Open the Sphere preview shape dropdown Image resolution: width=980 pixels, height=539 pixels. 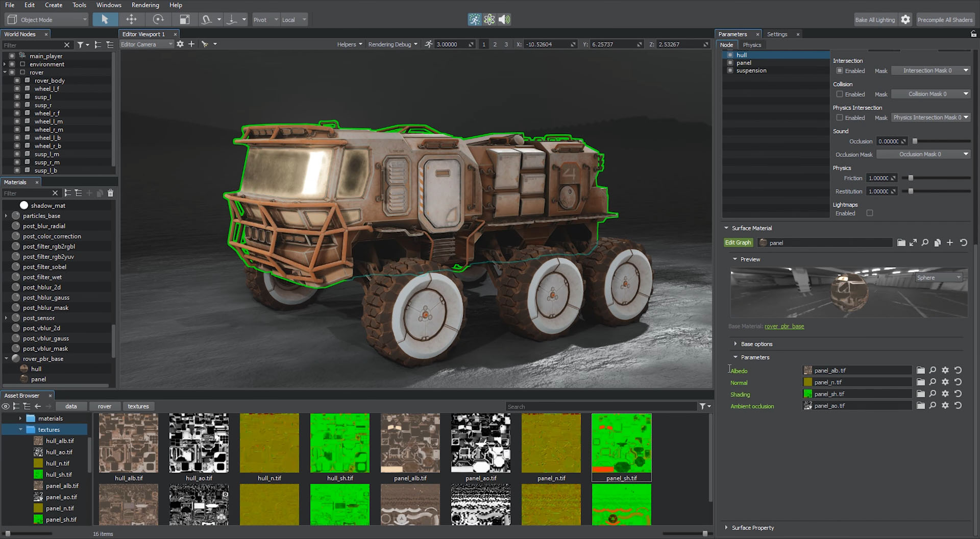tap(939, 278)
